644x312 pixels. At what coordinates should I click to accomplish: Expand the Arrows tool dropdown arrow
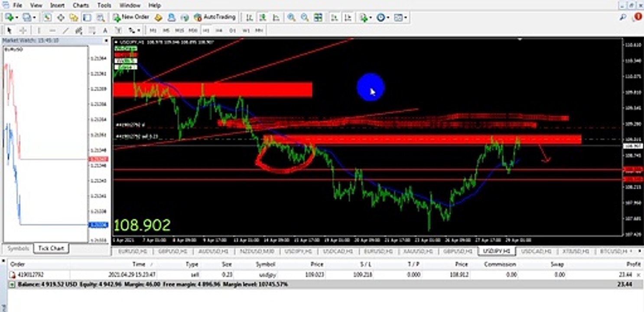pyautogui.click(x=139, y=31)
